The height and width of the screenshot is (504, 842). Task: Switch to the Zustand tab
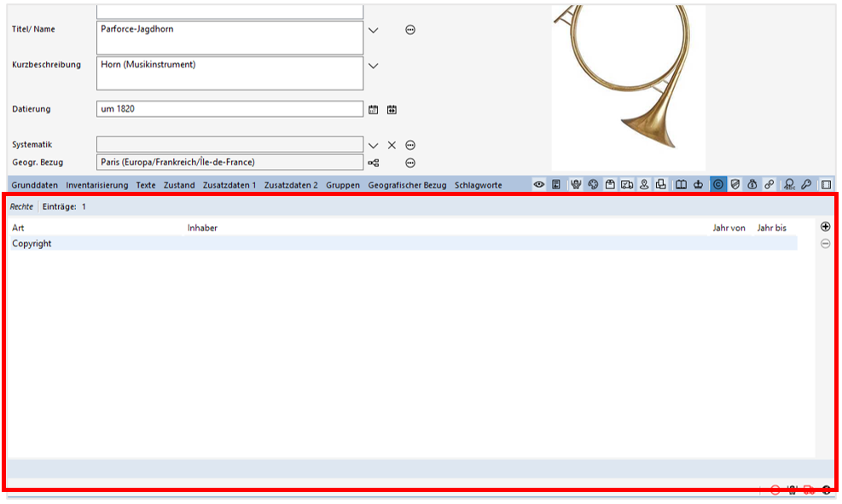click(x=179, y=184)
